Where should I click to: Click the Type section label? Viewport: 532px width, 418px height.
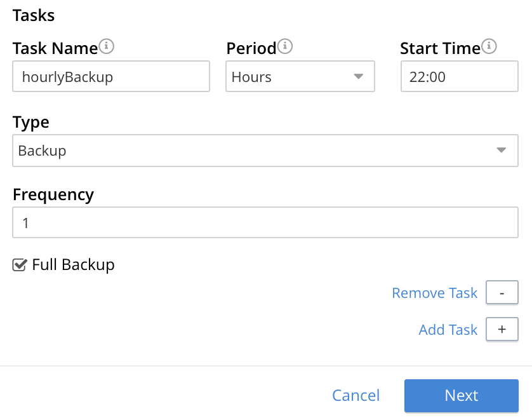tap(29, 121)
